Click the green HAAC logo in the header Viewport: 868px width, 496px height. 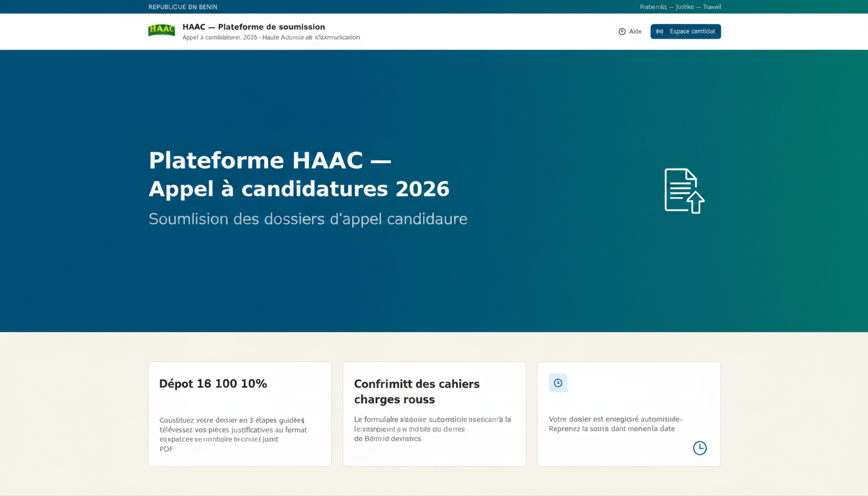pos(161,30)
